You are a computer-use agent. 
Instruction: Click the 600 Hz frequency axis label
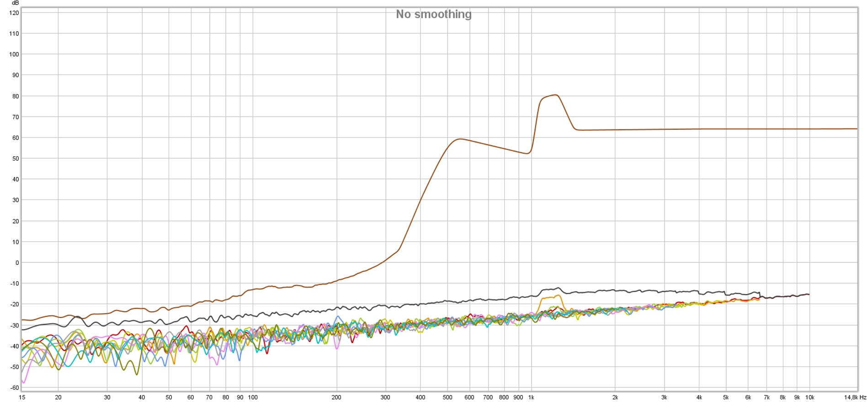[469, 397]
